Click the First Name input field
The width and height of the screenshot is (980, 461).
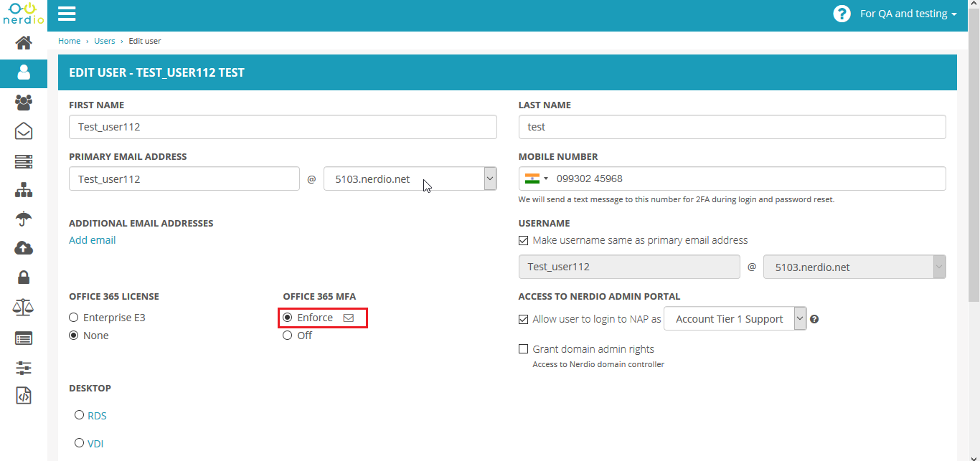point(283,127)
